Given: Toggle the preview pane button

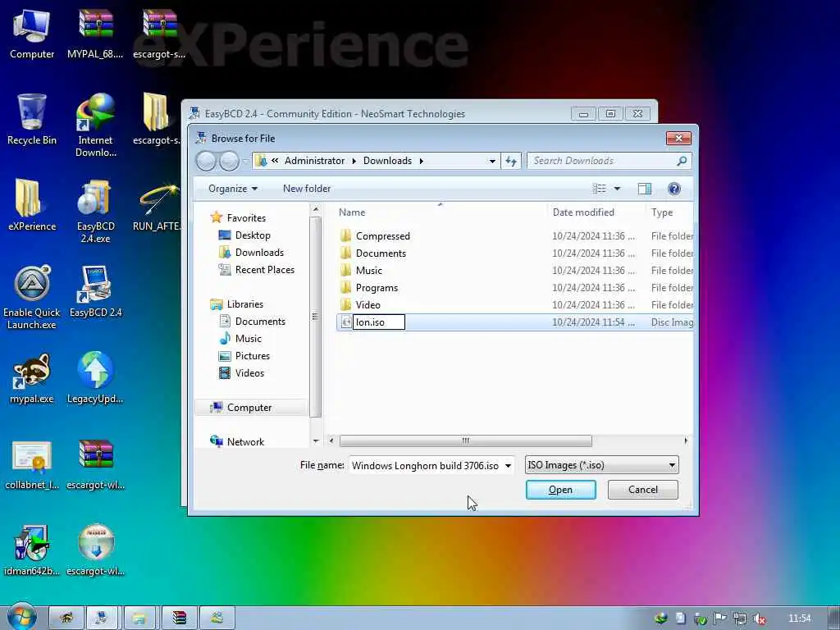Looking at the screenshot, I should pyautogui.click(x=645, y=189).
